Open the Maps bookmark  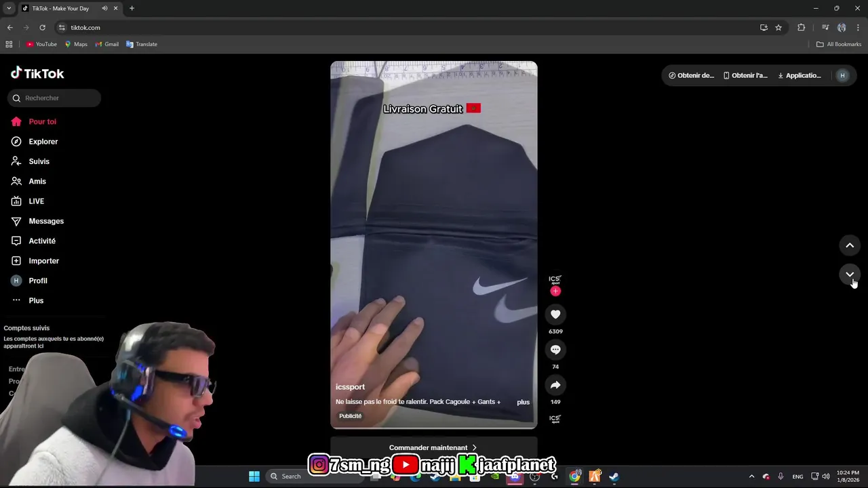[76, 44]
